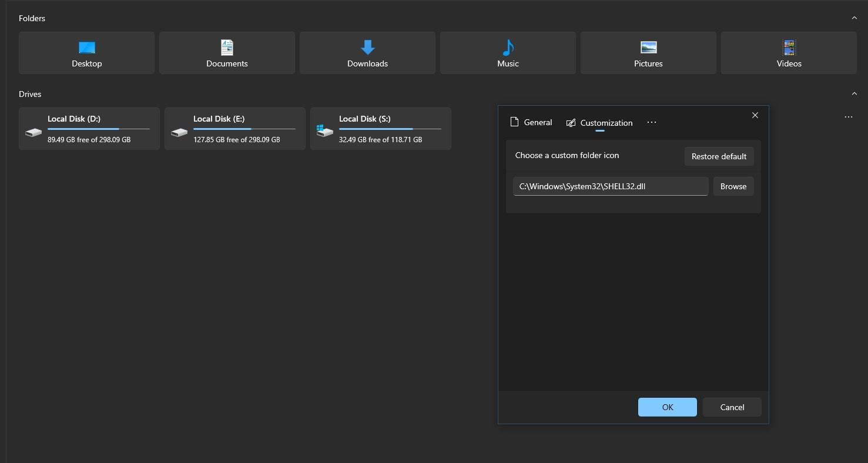Open Local Disk (S:) drive

(381, 129)
